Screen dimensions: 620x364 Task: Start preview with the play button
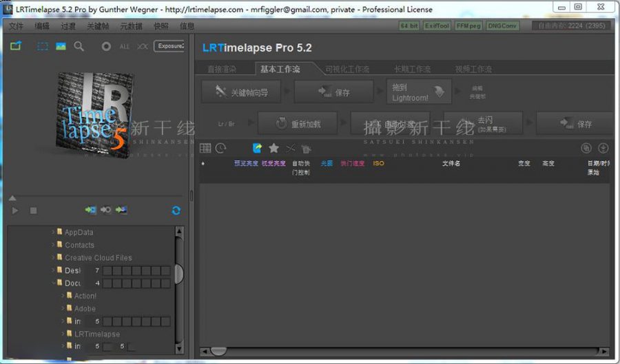point(15,211)
